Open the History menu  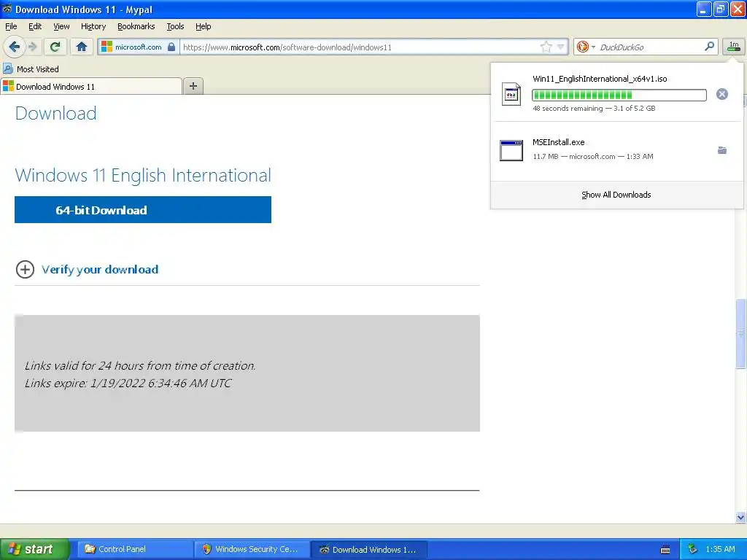pyautogui.click(x=93, y=27)
